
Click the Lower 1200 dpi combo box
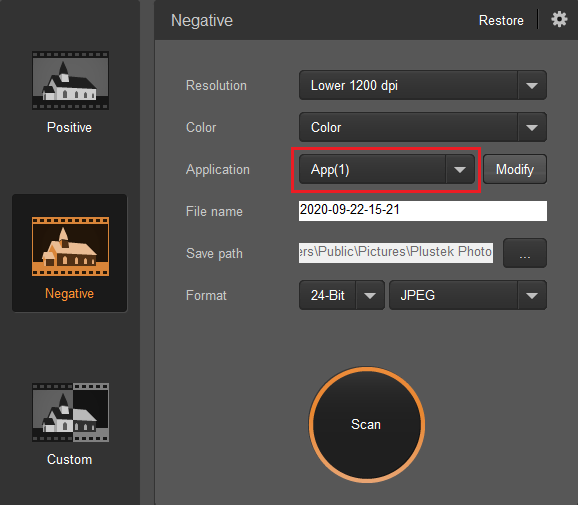pyautogui.click(x=423, y=86)
